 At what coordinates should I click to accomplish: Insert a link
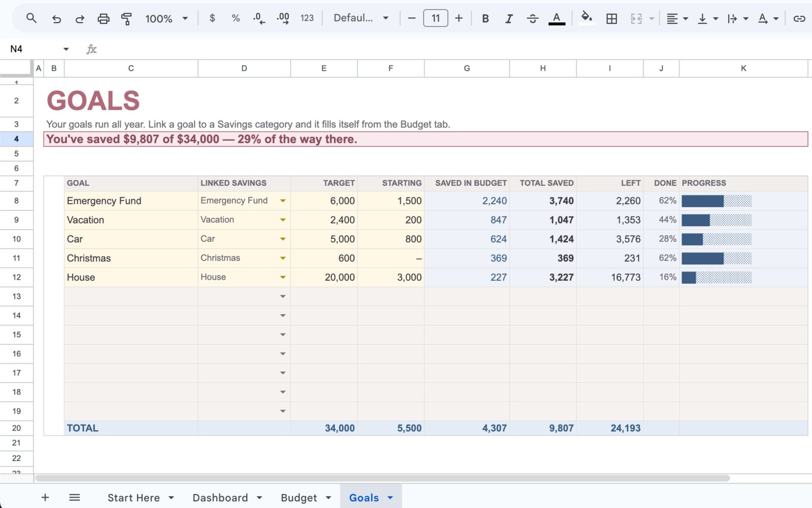pos(799,19)
